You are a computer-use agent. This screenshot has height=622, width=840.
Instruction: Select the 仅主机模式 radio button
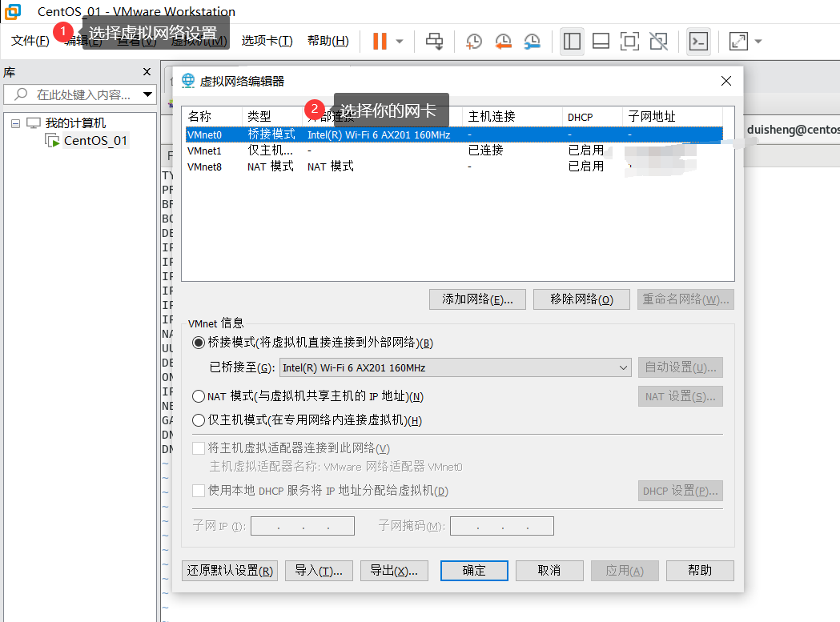click(199, 420)
